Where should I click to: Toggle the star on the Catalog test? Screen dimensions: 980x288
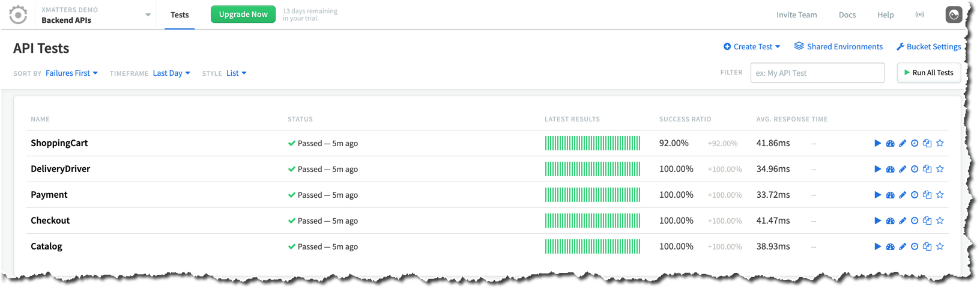coord(940,247)
